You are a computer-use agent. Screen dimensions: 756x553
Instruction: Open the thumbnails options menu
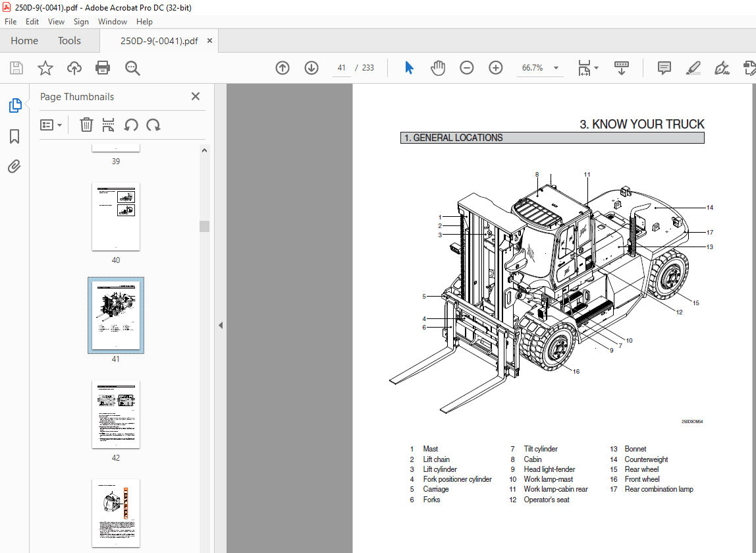[51, 125]
